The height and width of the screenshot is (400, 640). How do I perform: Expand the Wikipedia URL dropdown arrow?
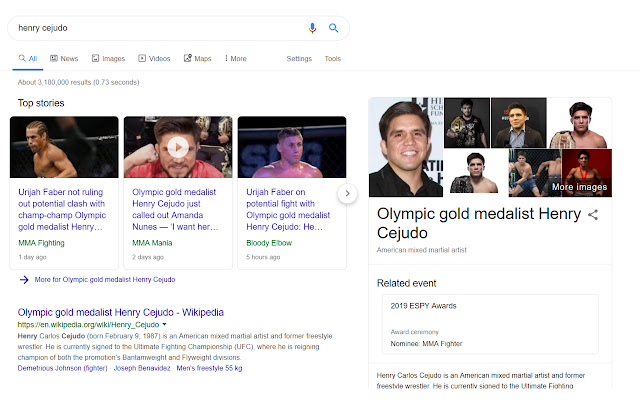164,325
